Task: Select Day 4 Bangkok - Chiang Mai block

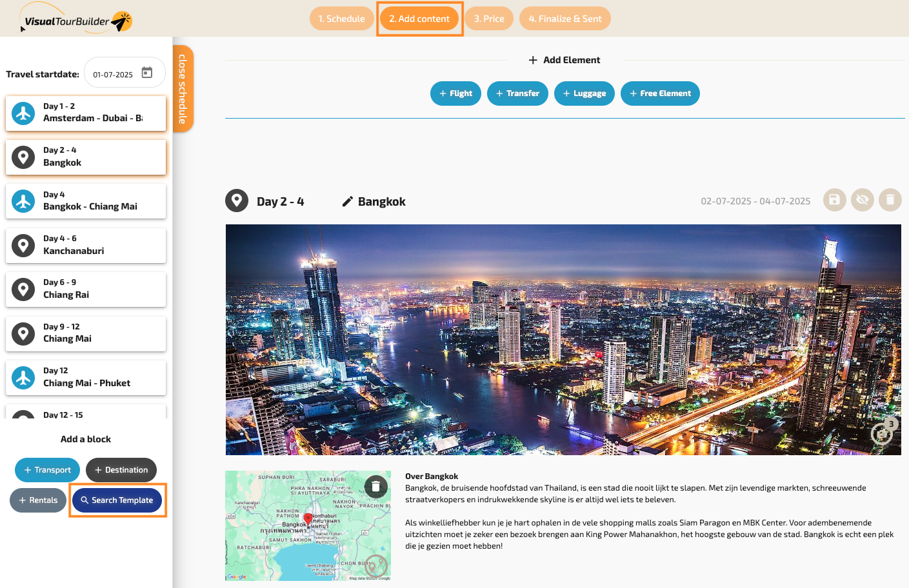Action: (86, 201)
